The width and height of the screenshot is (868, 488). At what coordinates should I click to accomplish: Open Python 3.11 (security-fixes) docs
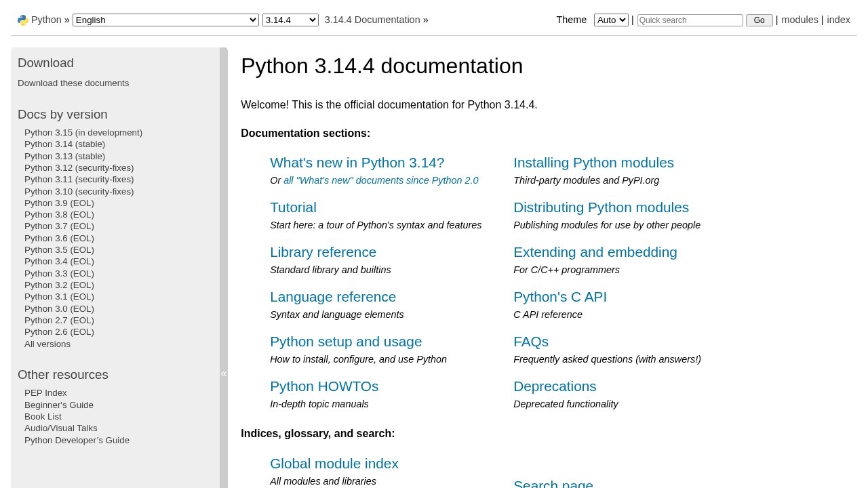click(x=79, y=180)
